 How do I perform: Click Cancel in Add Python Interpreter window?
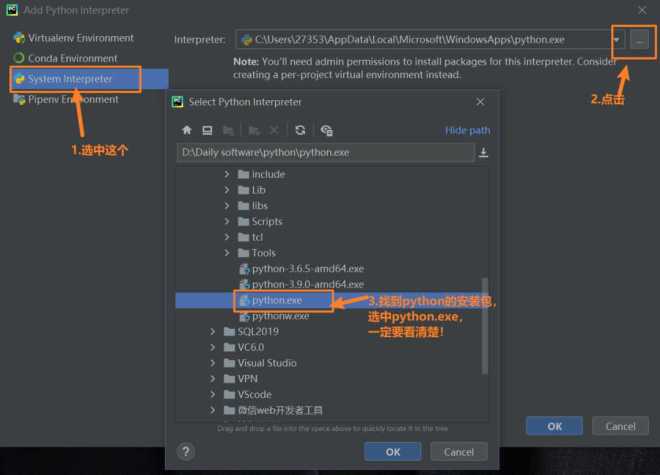[620, 426]
